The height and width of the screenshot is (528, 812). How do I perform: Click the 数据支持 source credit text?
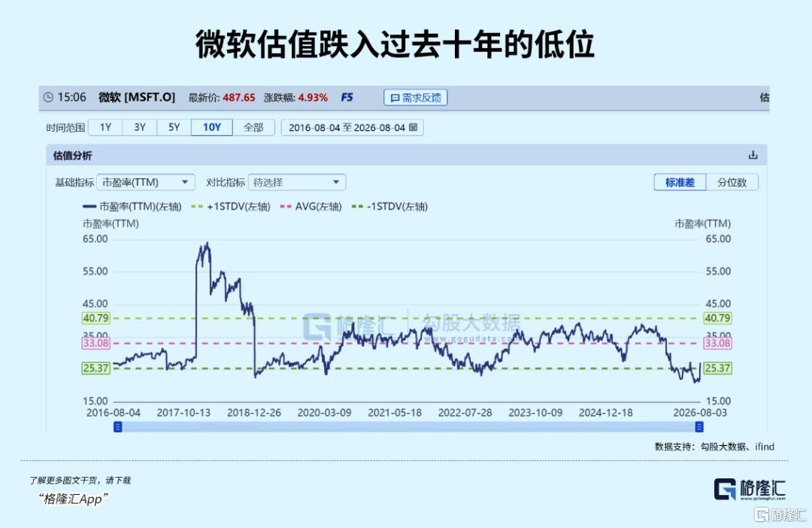click(714, 447)
